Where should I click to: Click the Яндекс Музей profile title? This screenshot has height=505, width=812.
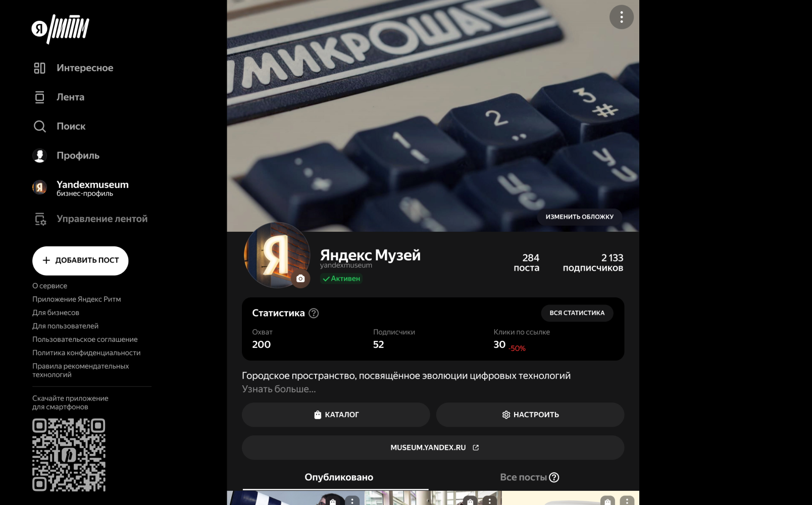(x=370, y=255)
